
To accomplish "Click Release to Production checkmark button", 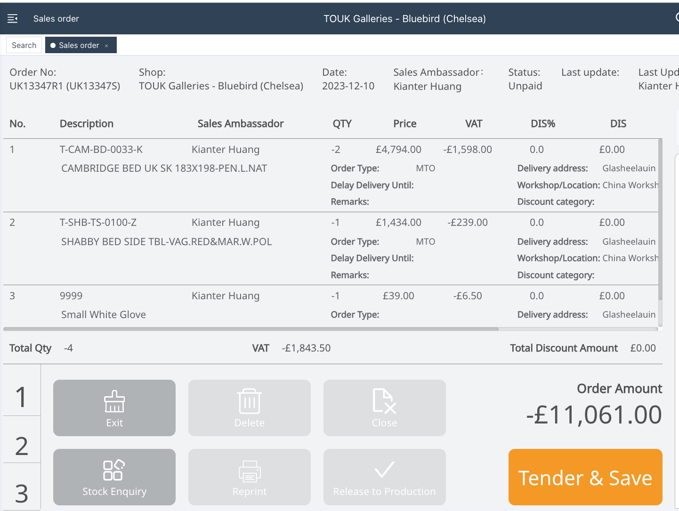I will click(384, 476).
